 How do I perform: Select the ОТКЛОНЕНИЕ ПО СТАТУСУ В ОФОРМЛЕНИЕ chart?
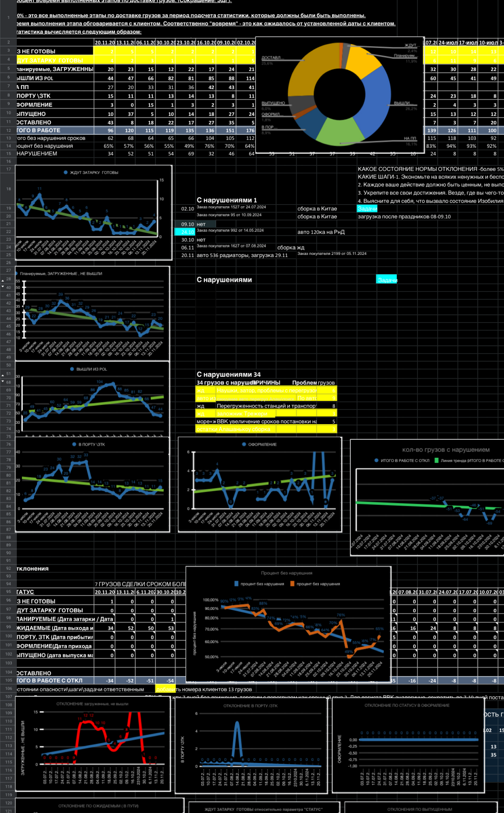408,745
